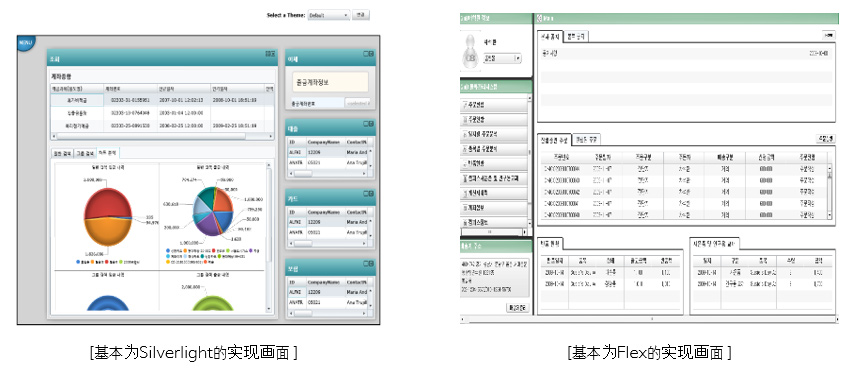The image size is (852, 370).
Task: Click up arrow of Flex sidebar menu scrollbar
Action: [530, 99]
